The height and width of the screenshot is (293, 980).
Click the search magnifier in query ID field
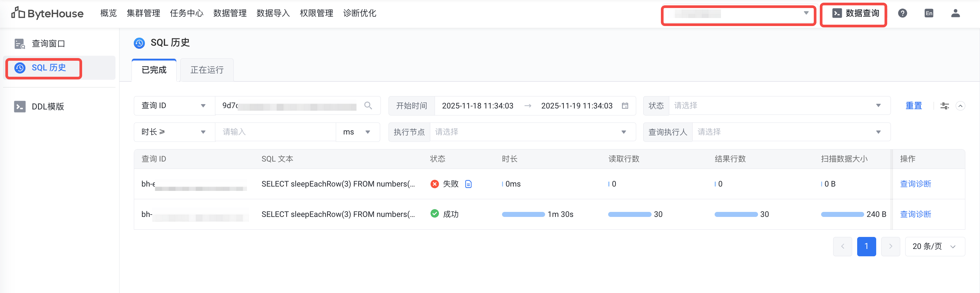pyautogui.click(x=368, y=105)
